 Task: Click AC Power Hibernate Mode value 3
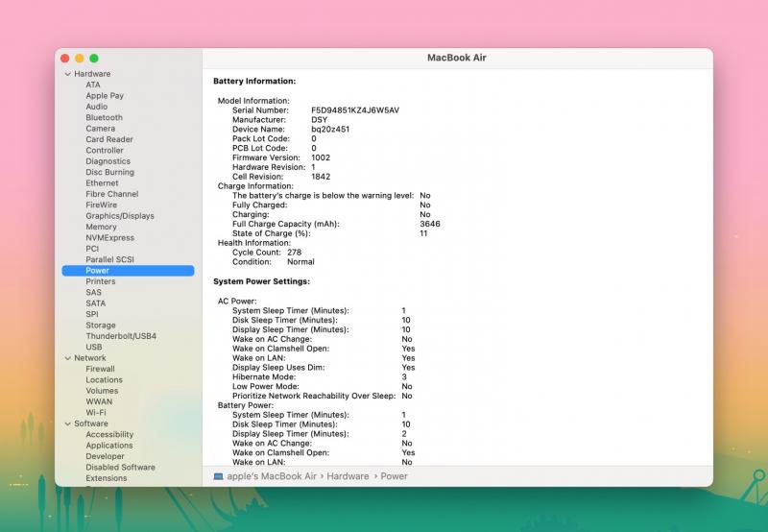click(x=404, y=377)
